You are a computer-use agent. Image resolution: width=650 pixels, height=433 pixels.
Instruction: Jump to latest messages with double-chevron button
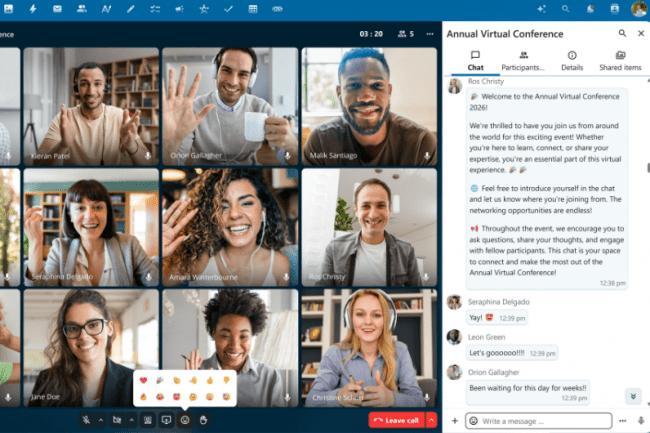[x=632, y=396]
